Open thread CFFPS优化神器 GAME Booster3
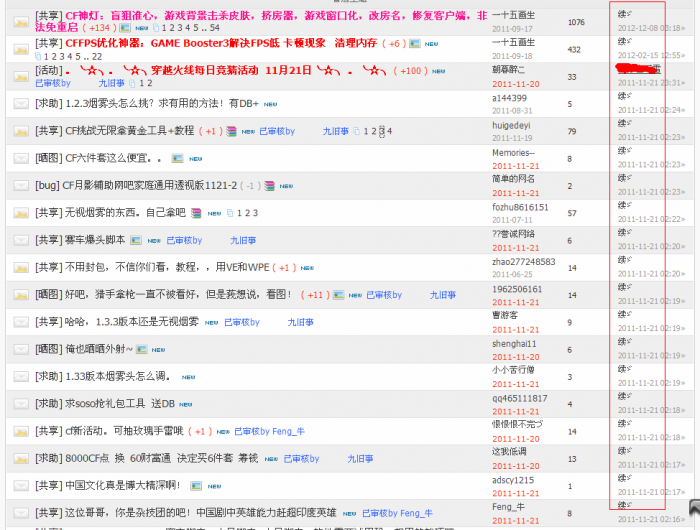700x530 pixels. pyautogui.click(x=221, y=43)
